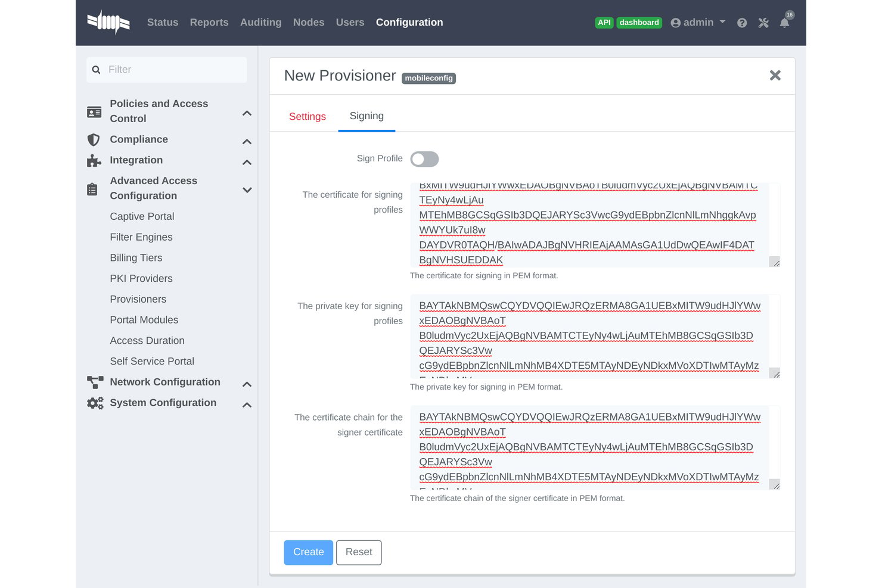Open the Nodes menu

tap(309, 23)
